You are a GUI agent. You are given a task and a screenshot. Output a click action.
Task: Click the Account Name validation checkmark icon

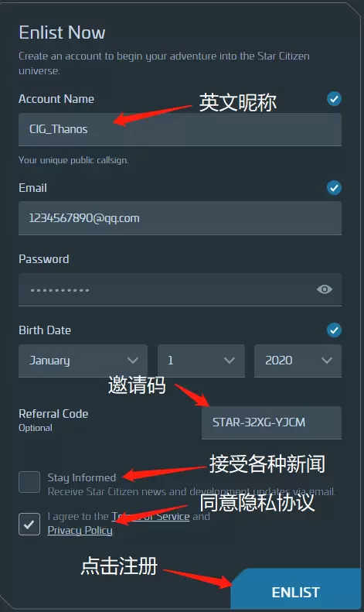coord(334,99)
